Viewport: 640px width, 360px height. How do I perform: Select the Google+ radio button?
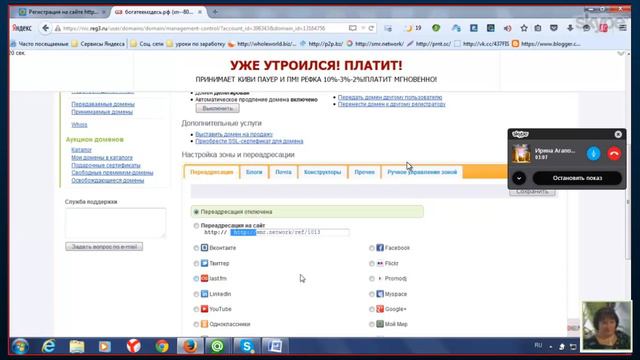pos(371,309)
